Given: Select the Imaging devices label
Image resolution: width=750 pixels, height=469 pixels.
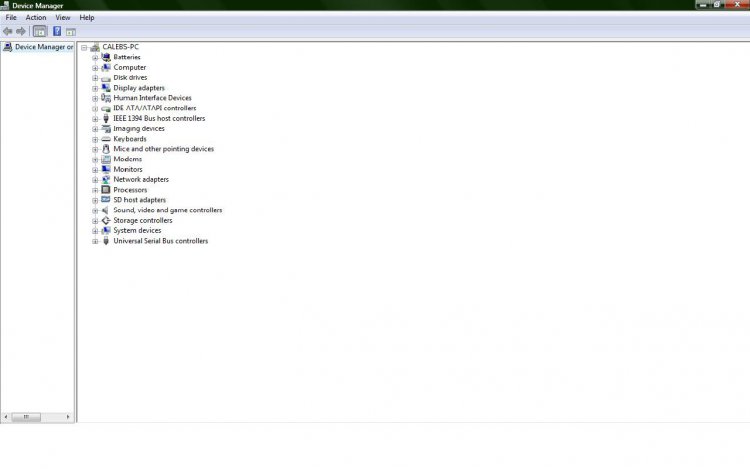Looking at the screenshot, I should (x=139, y=129).
